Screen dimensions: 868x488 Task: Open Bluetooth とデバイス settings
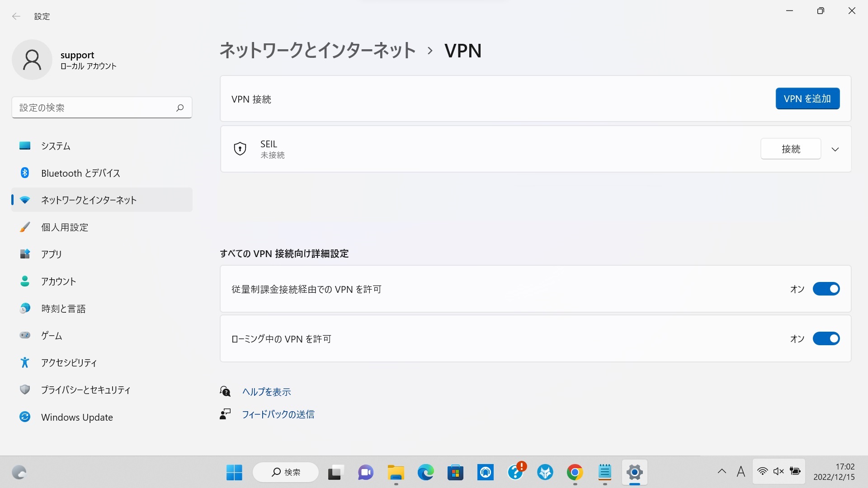(x=80, y=173)
